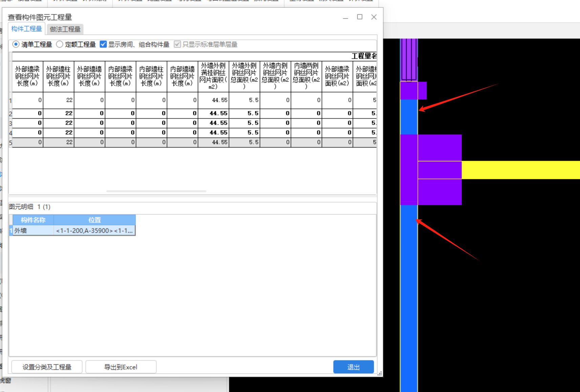Select the value 22 in row 2
Image resolution: width=580 pixels, height=392 pixels.
[59, 113]
